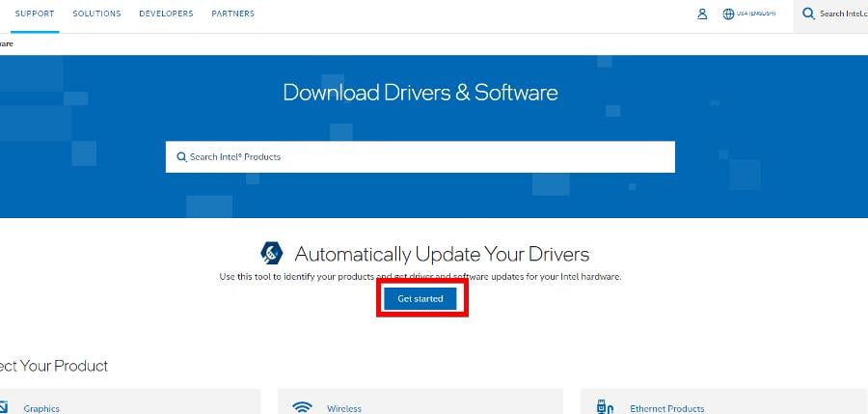Open the Wireless product category
The height and width of the screenshot is (414, 868).
[x=343, y=408]
